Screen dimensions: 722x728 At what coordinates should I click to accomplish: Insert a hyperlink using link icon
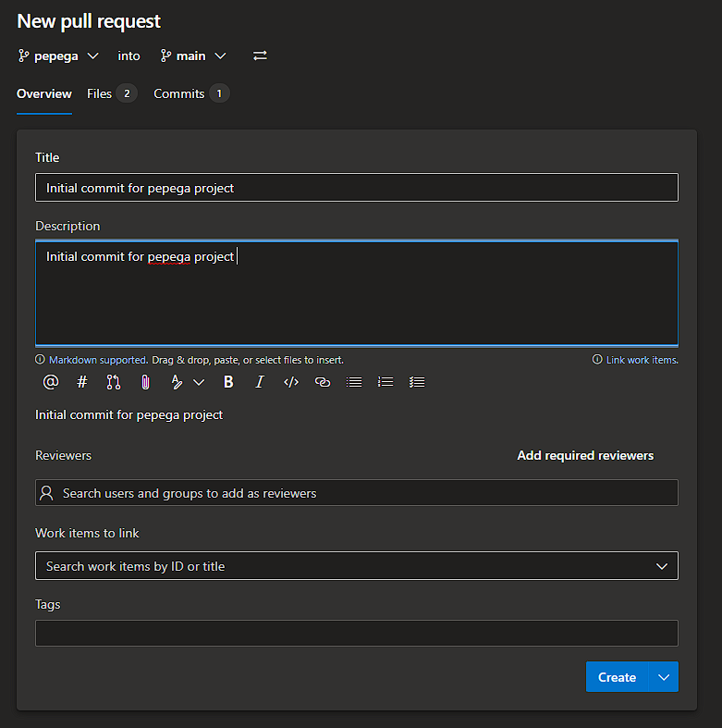(x=323, y=382)
